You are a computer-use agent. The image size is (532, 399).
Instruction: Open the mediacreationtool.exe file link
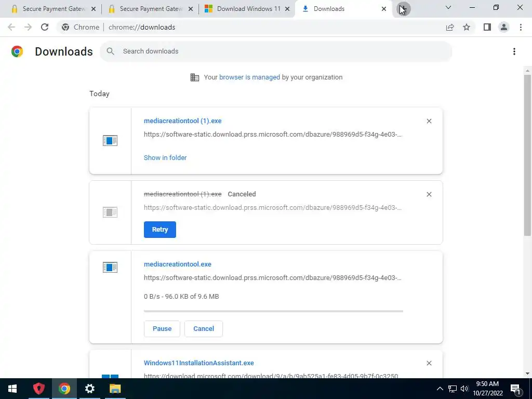tap(178, 264)
